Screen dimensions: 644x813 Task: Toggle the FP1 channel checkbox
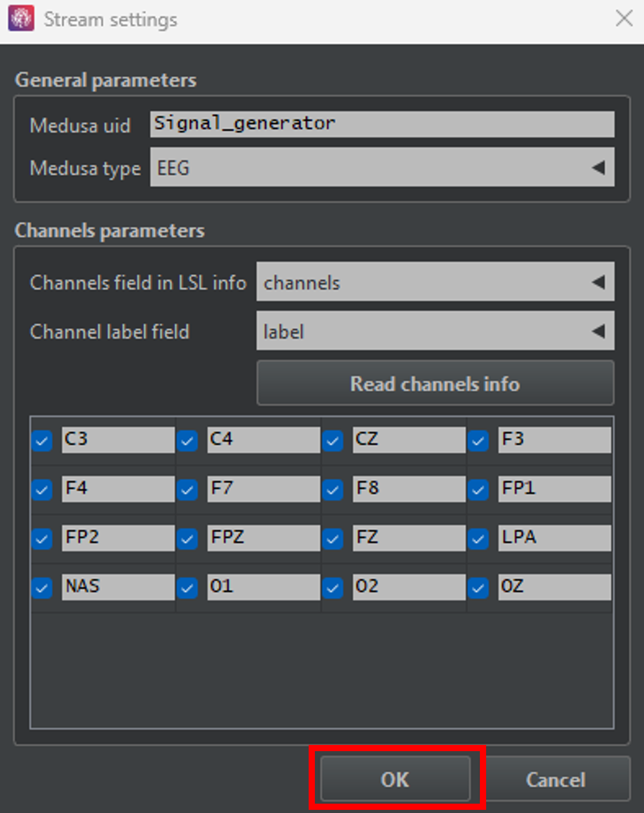coord(478,490)
